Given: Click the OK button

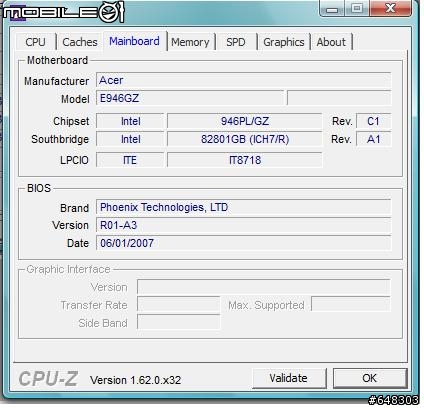Looking at the screenshot, I should pos(370,378).
